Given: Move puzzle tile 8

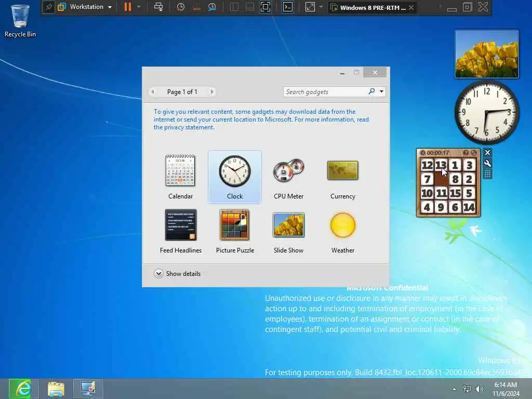Looking at the screenshot, I should tap(455, 179).
